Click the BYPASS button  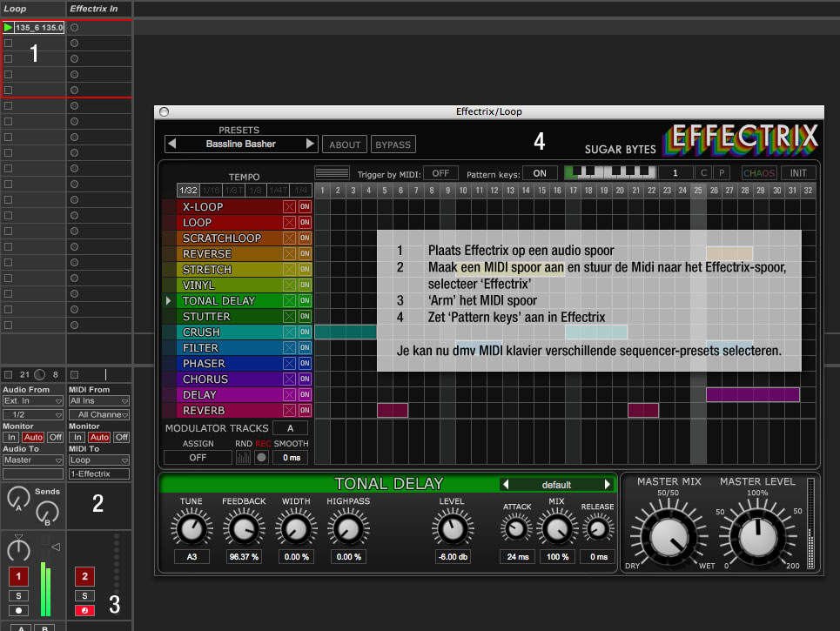[393, 144]
